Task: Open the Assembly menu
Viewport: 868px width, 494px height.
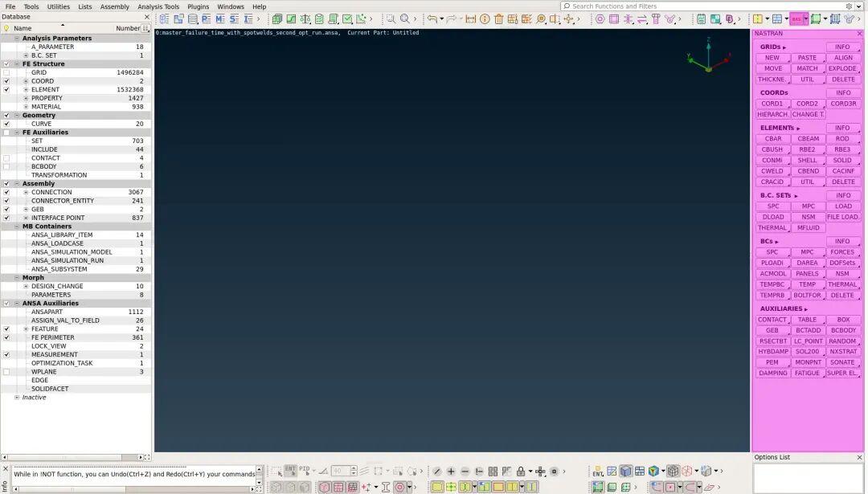Action: coord(115,6)
